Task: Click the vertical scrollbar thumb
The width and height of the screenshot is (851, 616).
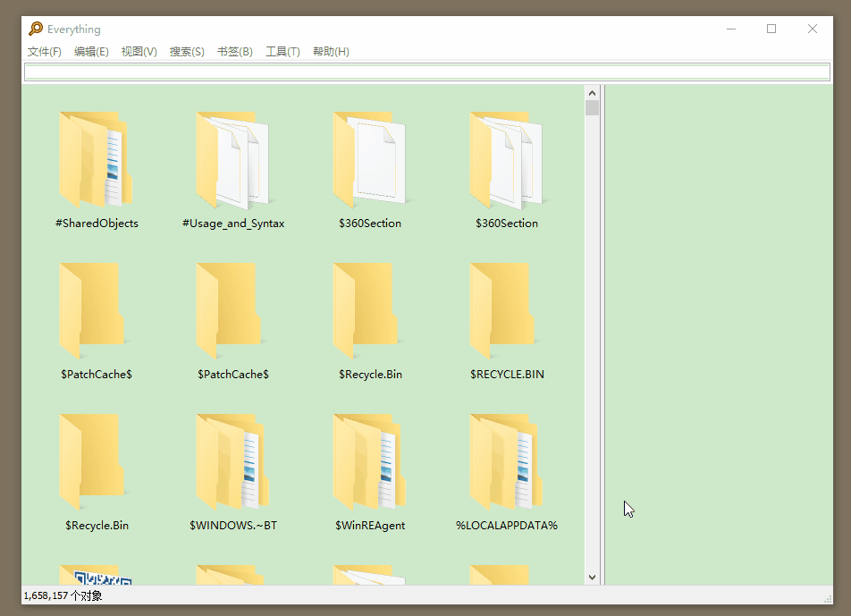Action: click(592, 108)
